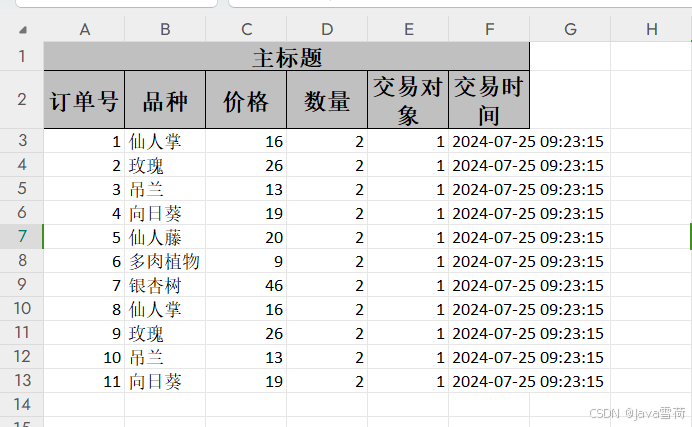Click the 交易时间 header cell
This screenshot has width=692, height=427.
click(489, 100)
